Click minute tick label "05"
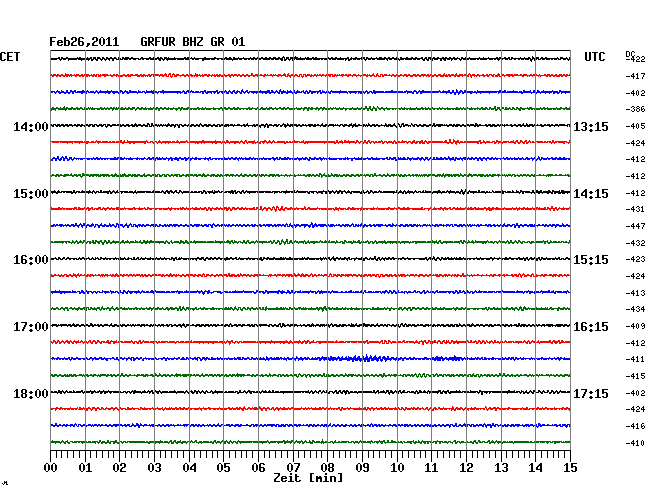This screenshot has height=494, width=650. [x=223, y=468]
